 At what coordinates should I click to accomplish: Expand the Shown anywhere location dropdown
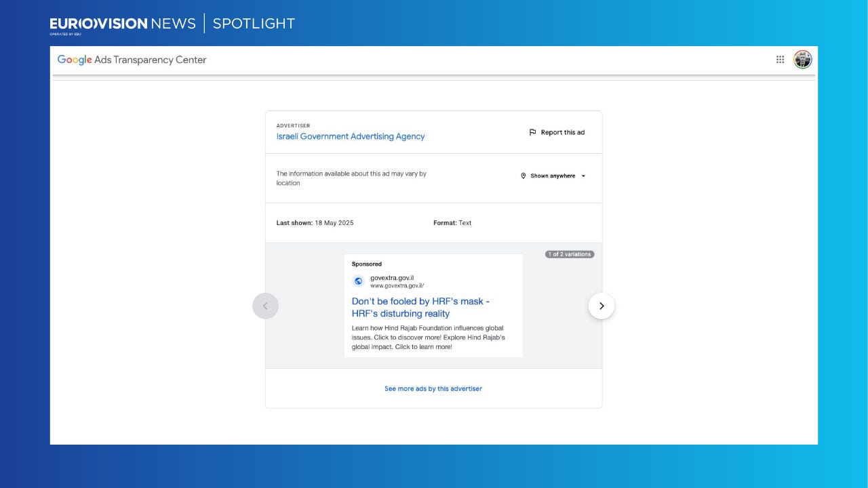click(x=553, y=176)
